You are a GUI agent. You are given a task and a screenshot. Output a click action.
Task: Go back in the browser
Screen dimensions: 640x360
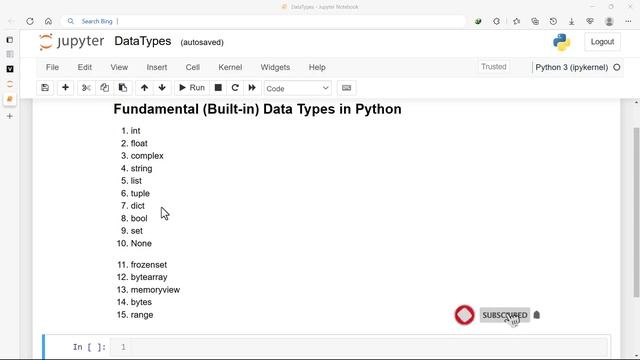click(11, 21)
